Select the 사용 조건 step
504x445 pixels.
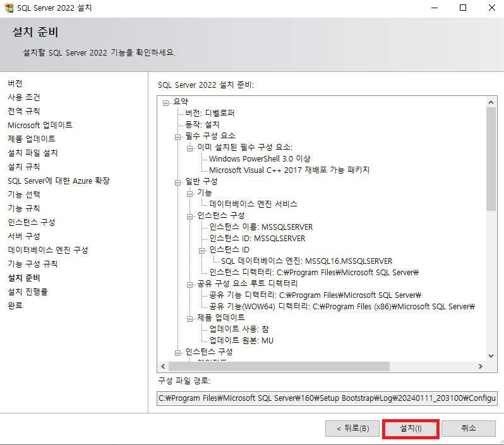pyautogui.click(x=24, y=97)
